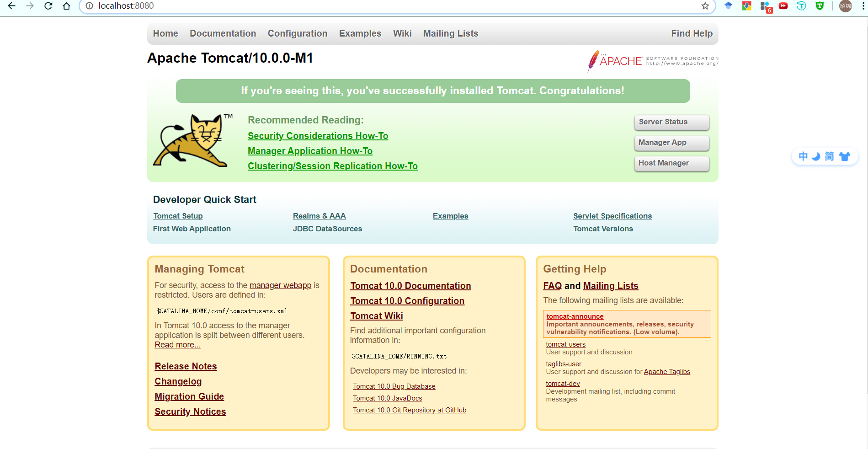Open Examples link under Developer Quick Start

[x=451, y=216]
